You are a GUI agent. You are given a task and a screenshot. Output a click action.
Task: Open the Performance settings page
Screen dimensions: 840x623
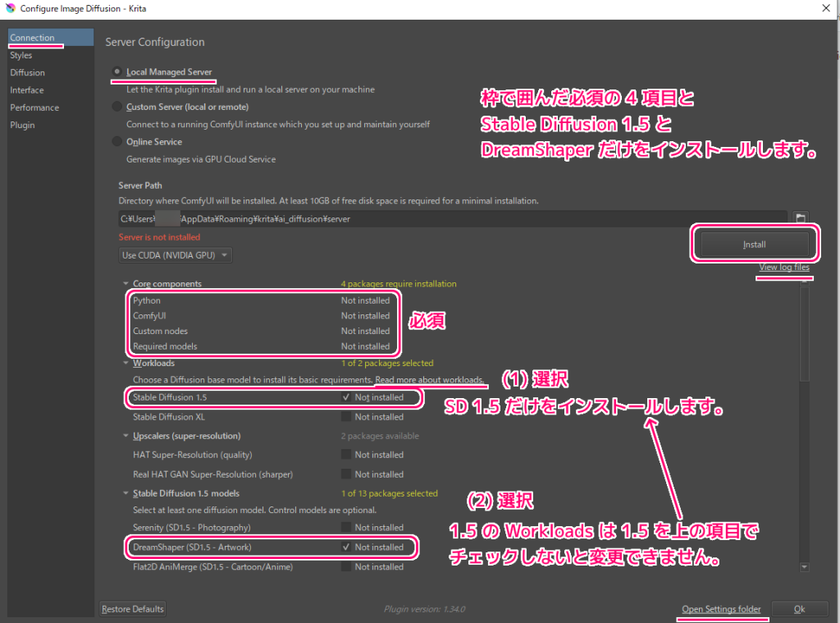tap(51, 108)
